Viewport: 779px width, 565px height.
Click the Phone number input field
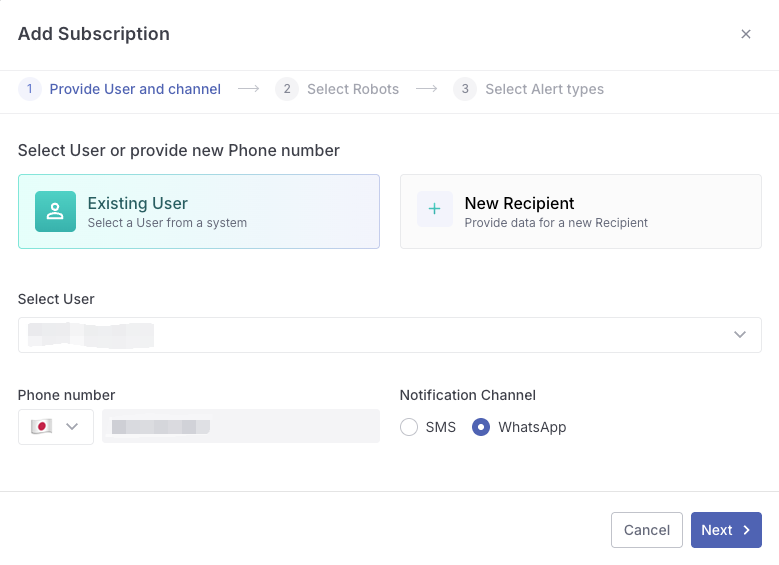pos(240,427)
